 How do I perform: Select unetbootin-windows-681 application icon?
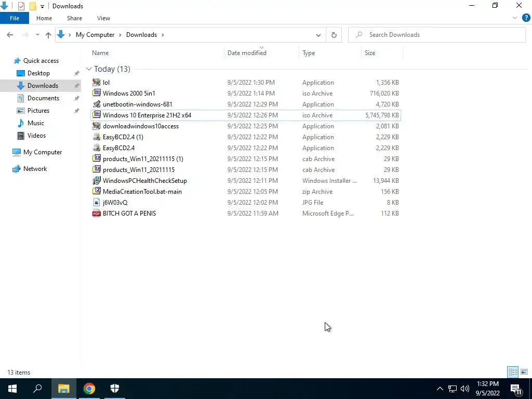coord(97,104)
